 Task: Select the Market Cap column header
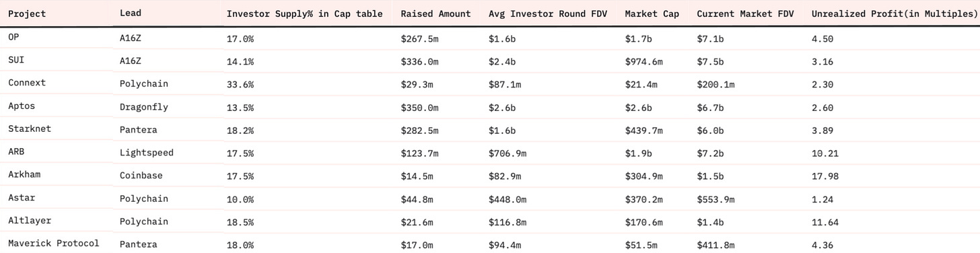(x=652, y=13)
